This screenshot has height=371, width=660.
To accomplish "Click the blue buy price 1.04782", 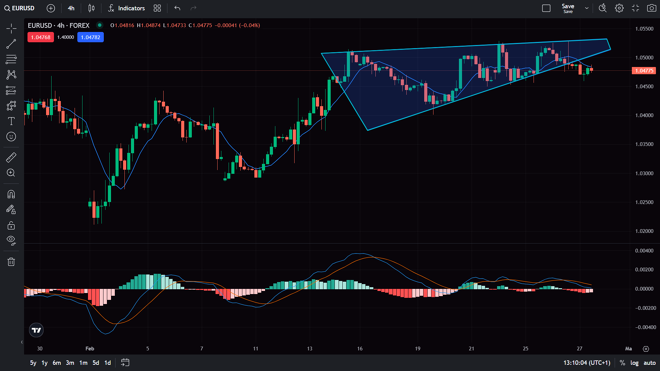I will [90, 37].
